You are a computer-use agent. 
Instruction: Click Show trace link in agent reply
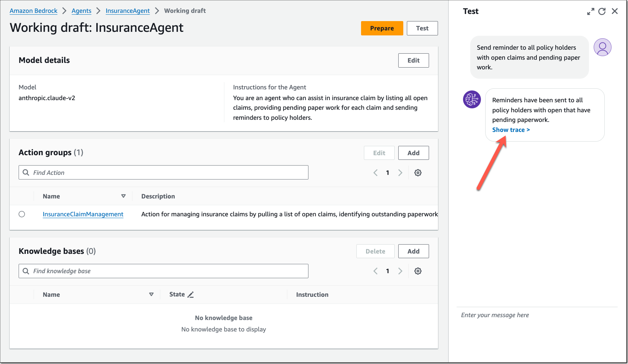tap(511, 130)
